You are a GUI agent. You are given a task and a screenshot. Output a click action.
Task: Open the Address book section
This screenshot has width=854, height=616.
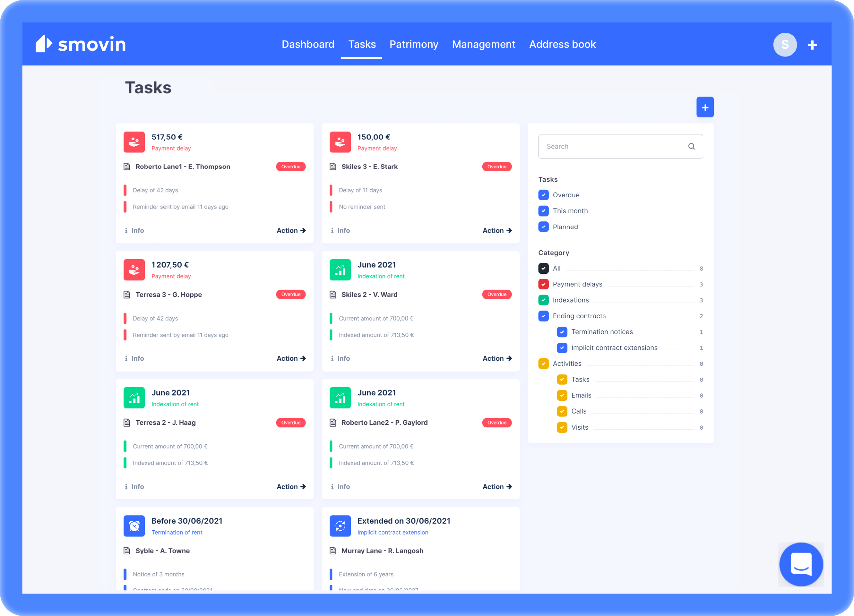(563, 44)
